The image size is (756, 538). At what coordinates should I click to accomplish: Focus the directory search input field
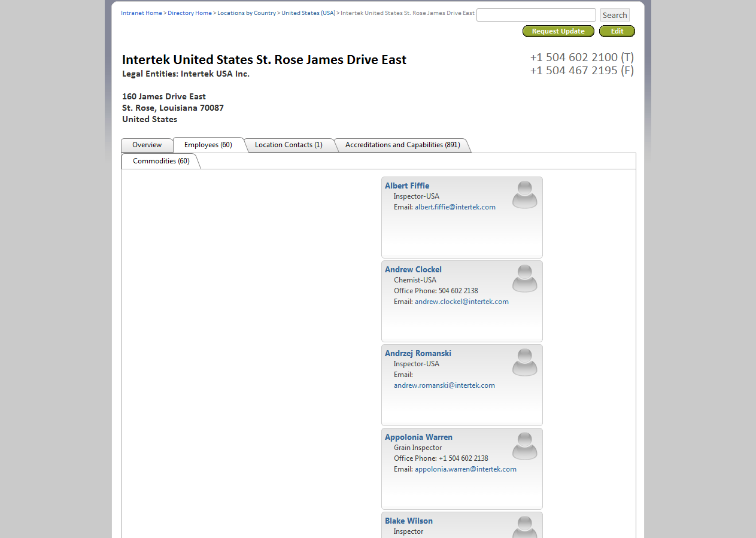coord(536,15)
